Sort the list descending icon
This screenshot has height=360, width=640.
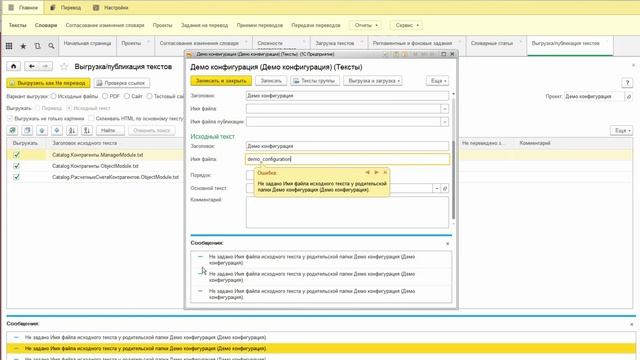click(x=87, y=131)
